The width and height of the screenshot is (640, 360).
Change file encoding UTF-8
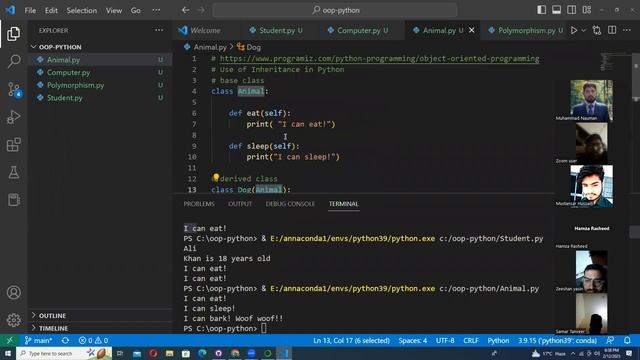(444, 340)
